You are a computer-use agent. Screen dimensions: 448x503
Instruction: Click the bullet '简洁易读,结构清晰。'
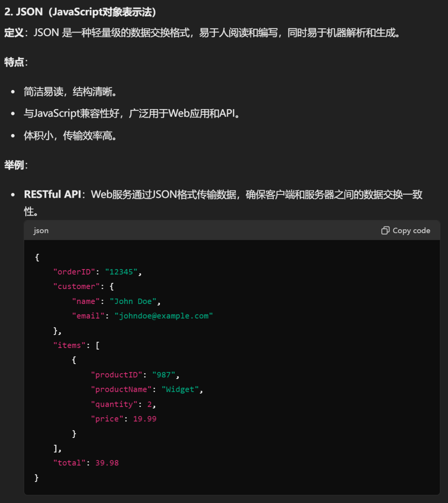coord(70,92)
